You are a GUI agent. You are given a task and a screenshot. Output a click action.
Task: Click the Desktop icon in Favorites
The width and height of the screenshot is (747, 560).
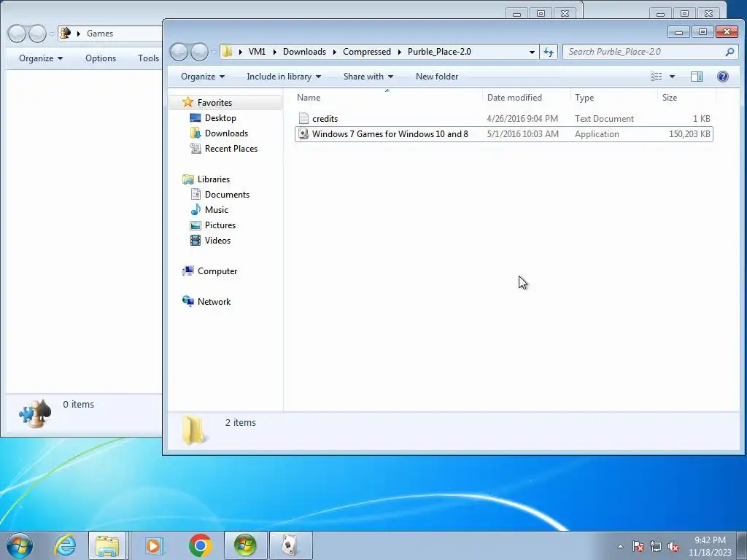point(196,118)
